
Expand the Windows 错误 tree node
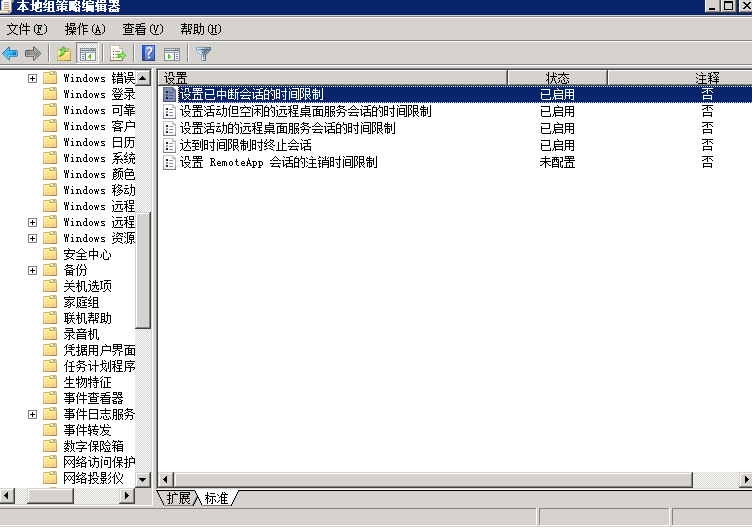32,78
